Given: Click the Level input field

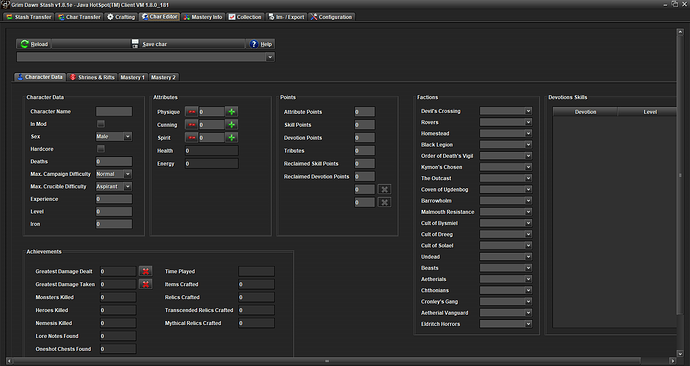Looking at the screenshot, I should (114, 212).
